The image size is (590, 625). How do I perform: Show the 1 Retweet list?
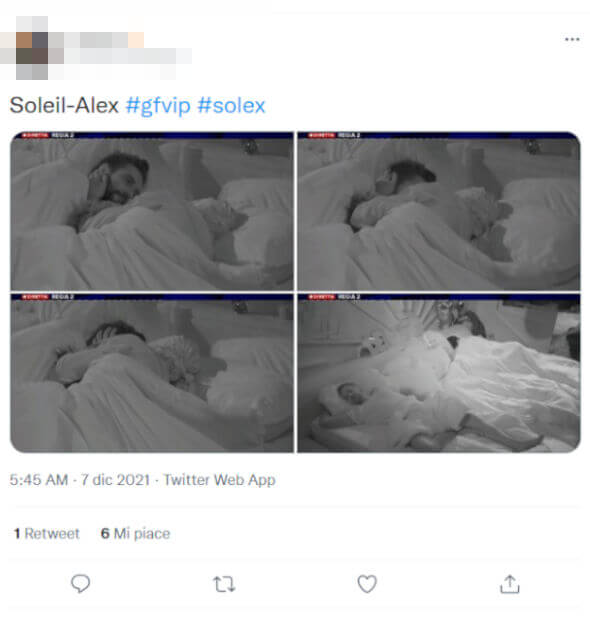point(47,533)
